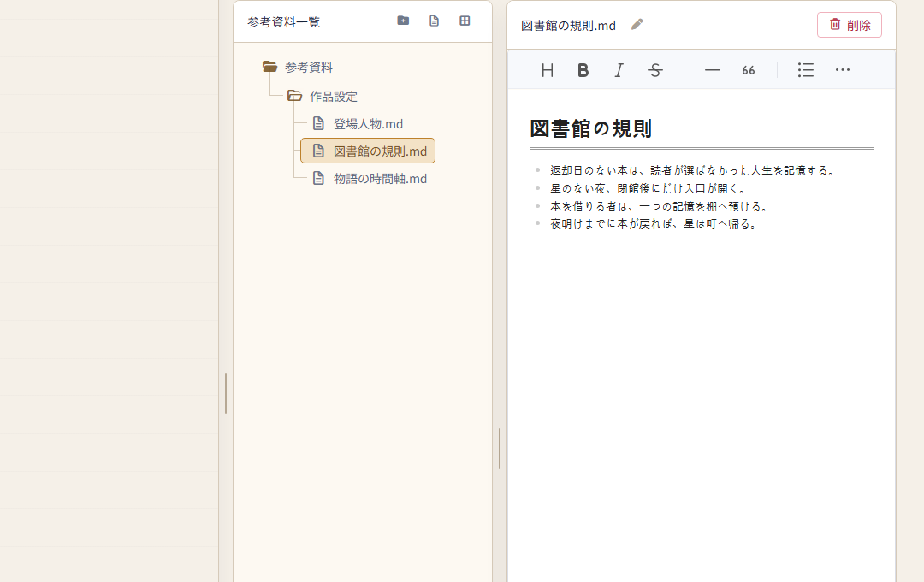Click into the 図書館の規則 heading text
Viewport: 924px width, 582px height.
590,128
